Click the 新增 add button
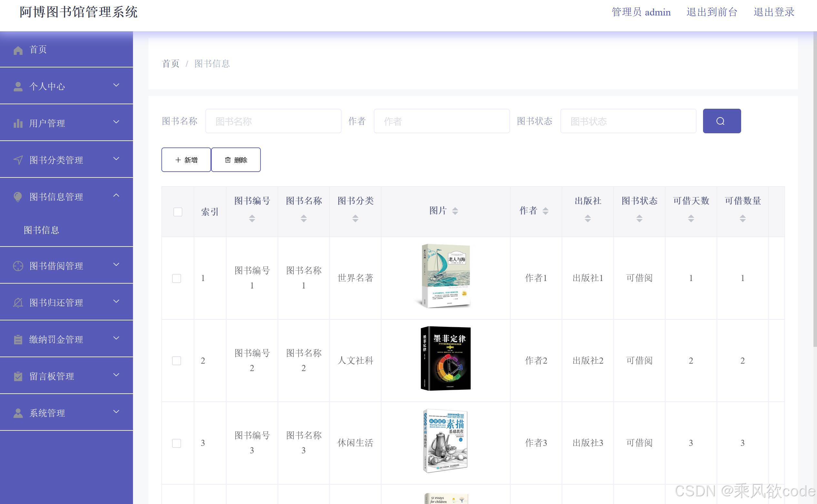 click(x=186, y=160)
